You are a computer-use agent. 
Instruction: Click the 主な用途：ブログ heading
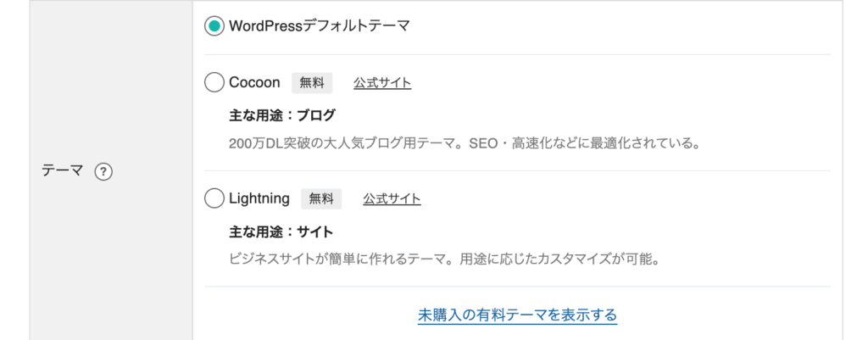pos(282,114)
